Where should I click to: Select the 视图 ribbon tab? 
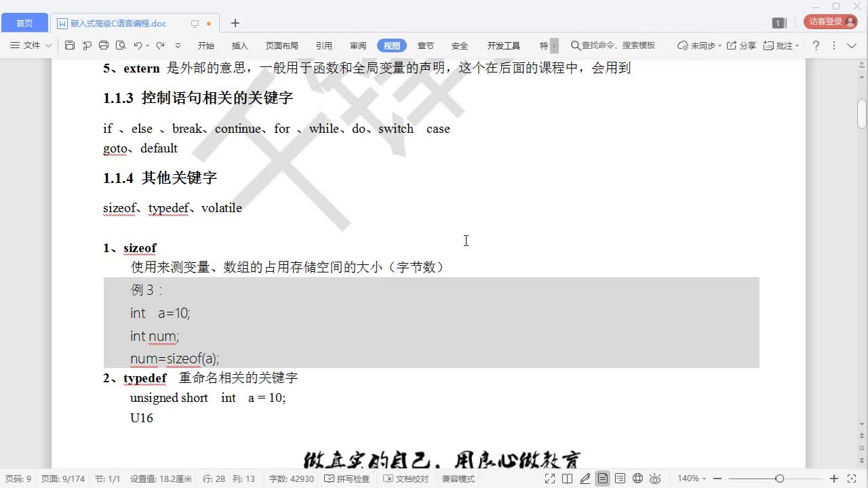392,45
